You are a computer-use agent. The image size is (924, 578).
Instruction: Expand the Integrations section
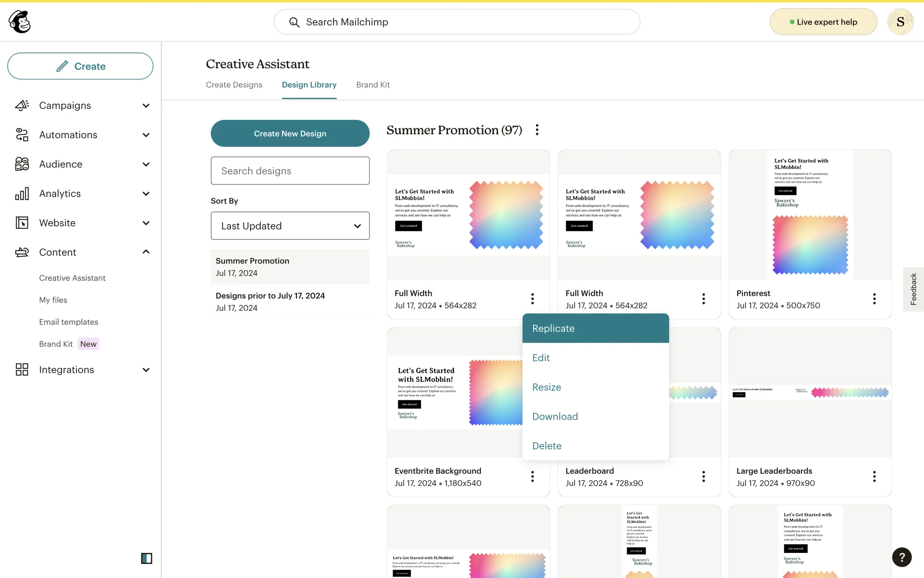point(146,370)
